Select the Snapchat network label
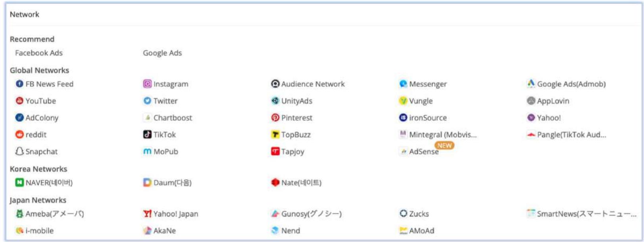This screenshot has width=644, height=242. 42,151
